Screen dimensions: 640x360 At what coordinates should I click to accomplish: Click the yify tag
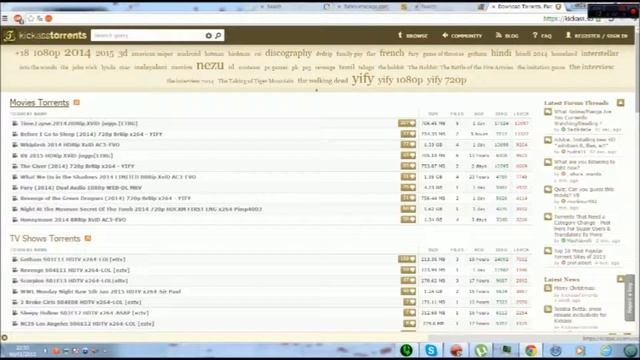pyautogui.click(x=362, y=78)
